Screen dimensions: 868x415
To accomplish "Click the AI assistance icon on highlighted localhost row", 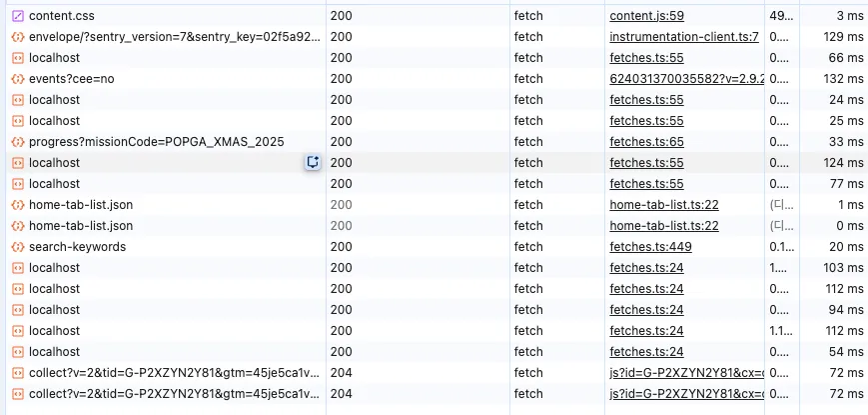I will (313, 162).
